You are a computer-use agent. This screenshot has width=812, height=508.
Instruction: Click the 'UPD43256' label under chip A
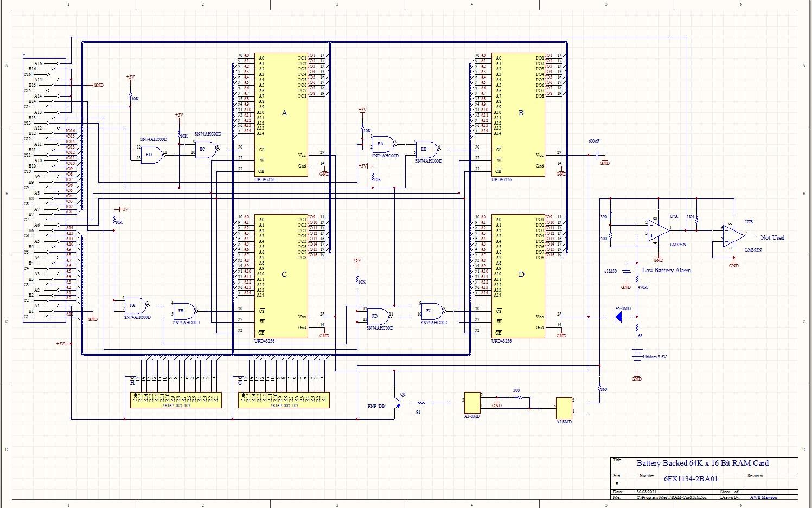[264, 179]
